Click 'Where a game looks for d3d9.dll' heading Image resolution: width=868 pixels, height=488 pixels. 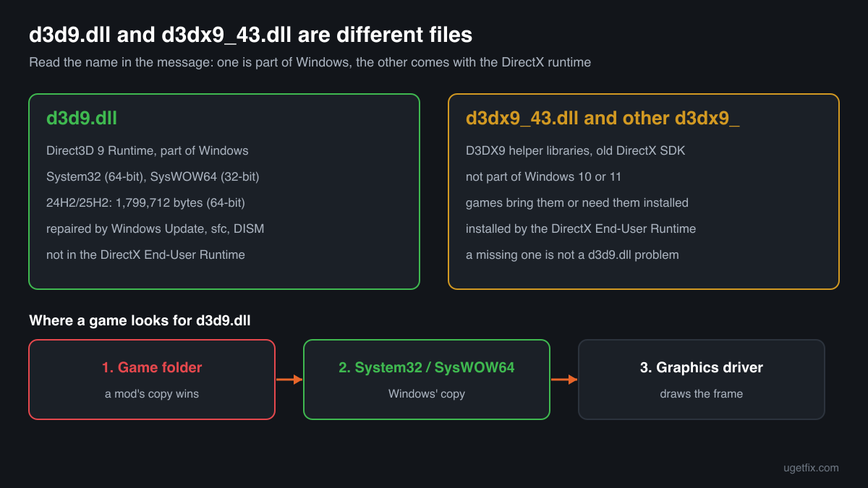click(x=140, y=320)
